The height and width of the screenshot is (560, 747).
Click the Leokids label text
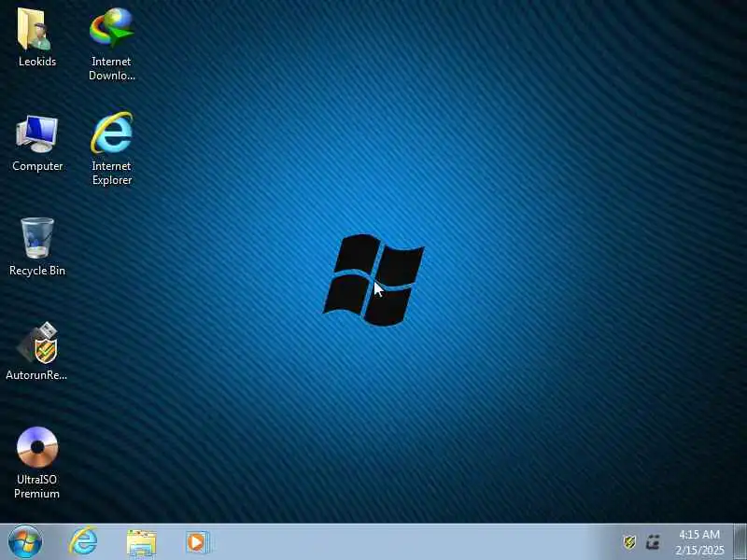[x=37, y=62]
